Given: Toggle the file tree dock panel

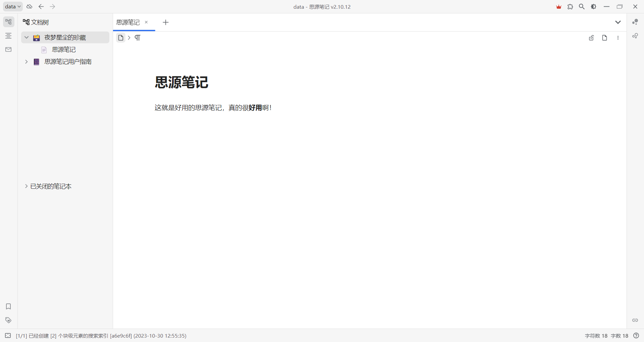Looking at the screenshot, I should [x=8, y=22].
